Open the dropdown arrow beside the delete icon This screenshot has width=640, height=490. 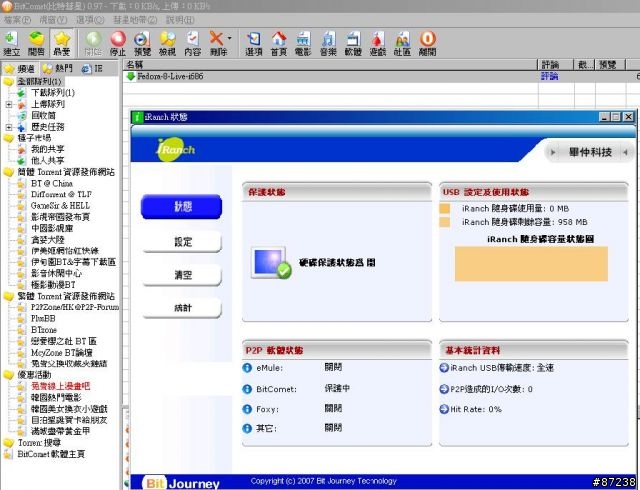(x=229, y=38)
